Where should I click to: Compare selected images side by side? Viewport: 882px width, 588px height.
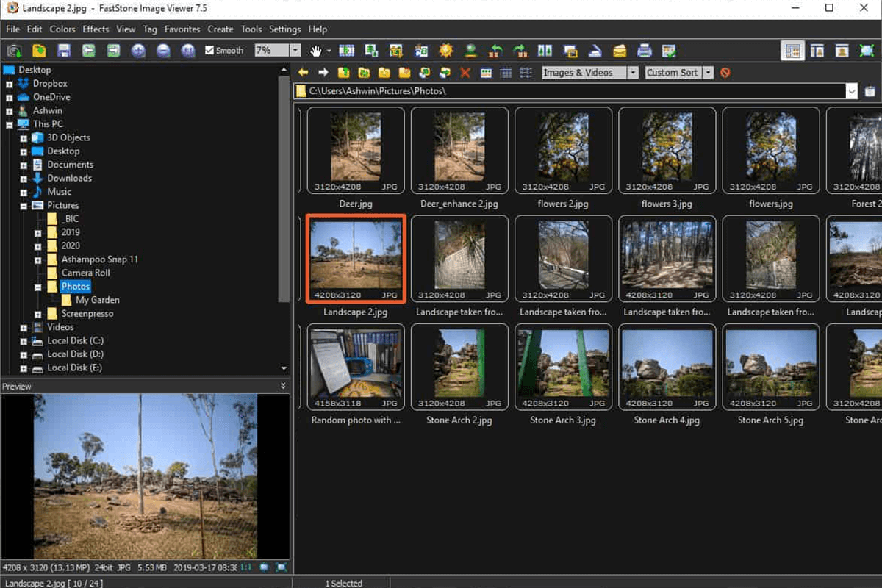point(544,50)
